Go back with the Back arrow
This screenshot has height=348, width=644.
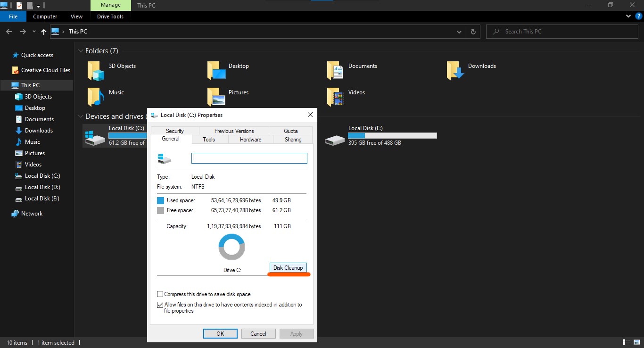coord(8,32)
